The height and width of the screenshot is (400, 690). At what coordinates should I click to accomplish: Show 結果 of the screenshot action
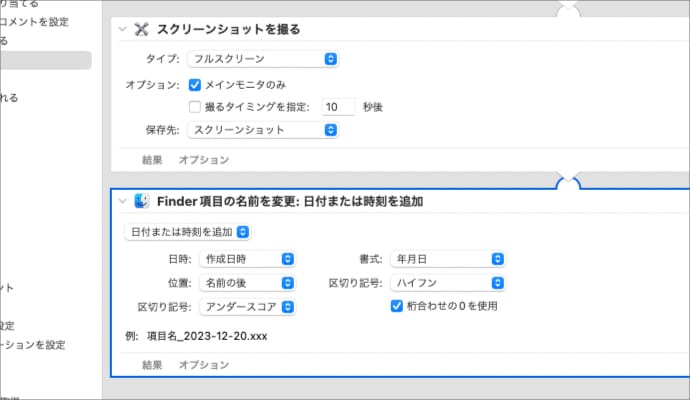(154, 160)
